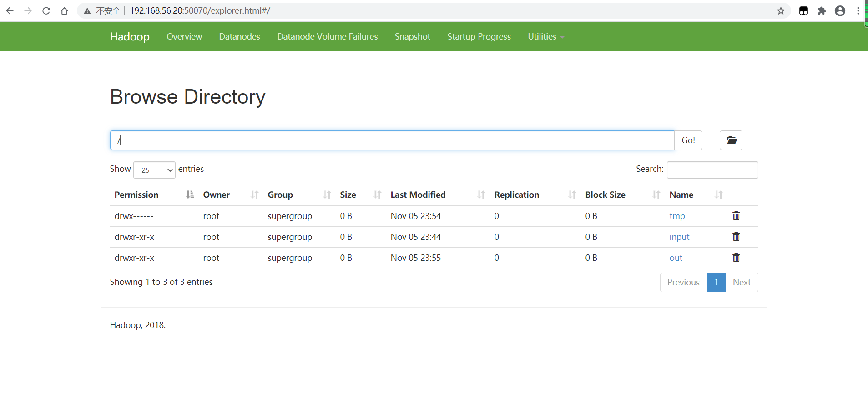Open the Show entries count dropdown
Image resolution: width=868 pixels, height=414 pixels.
point(154,170)
